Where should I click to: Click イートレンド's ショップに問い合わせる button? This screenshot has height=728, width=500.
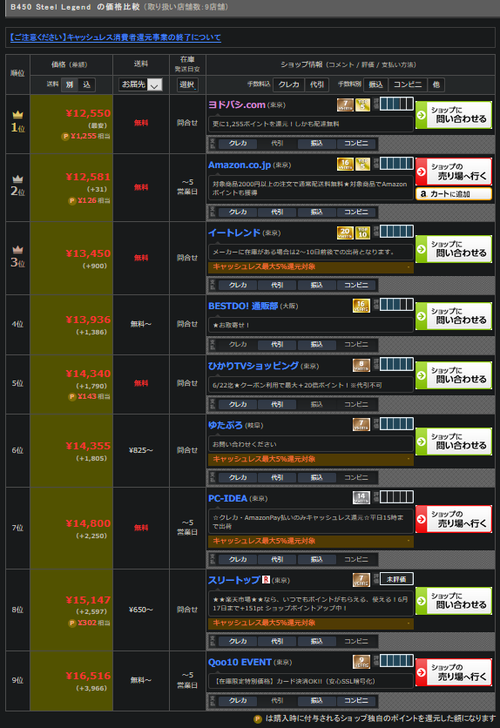454,249
